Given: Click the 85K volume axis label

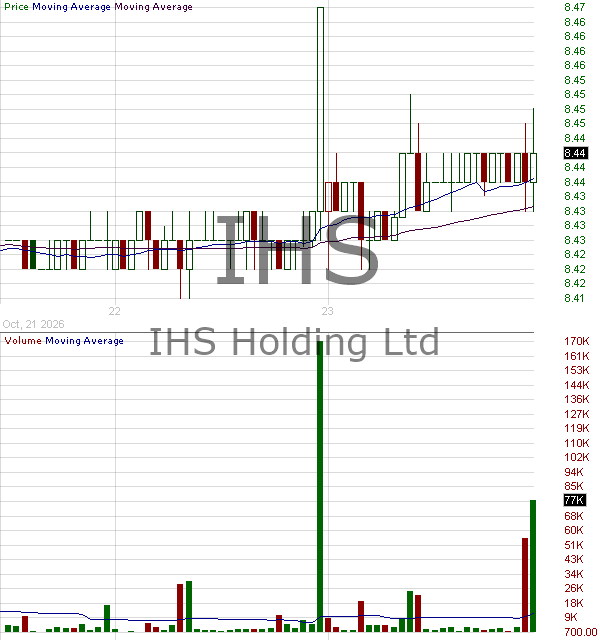Looking at the screenshot, I should 574,486.
